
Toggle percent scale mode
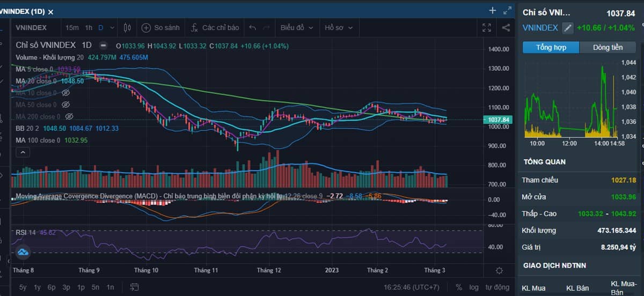(x=459, y=287)
